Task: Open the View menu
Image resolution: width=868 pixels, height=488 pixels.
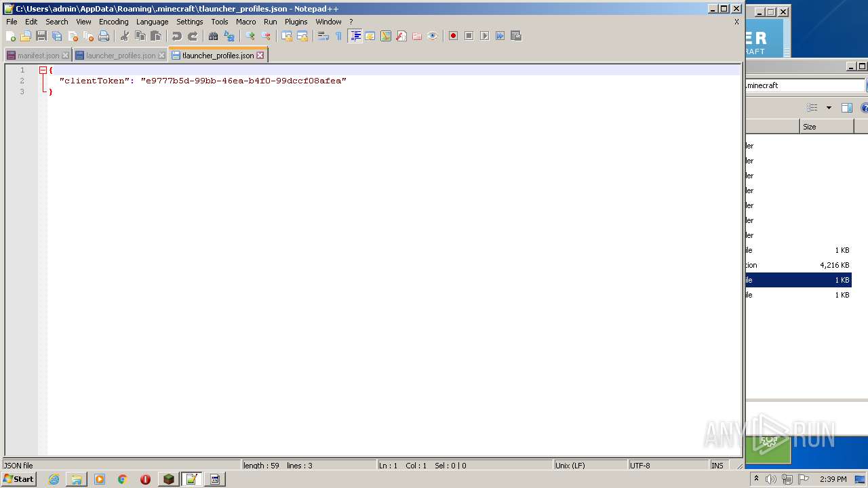Action: coord(83,22)
